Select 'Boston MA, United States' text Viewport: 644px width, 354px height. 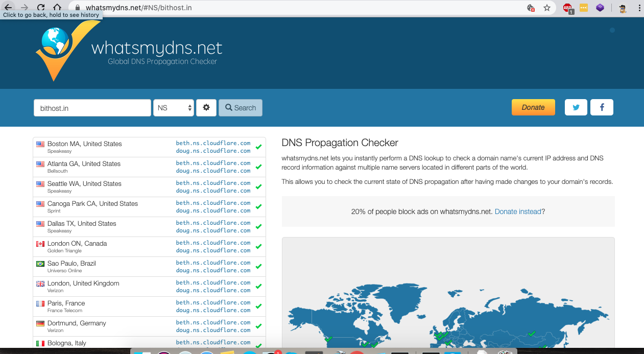point(85,144)
